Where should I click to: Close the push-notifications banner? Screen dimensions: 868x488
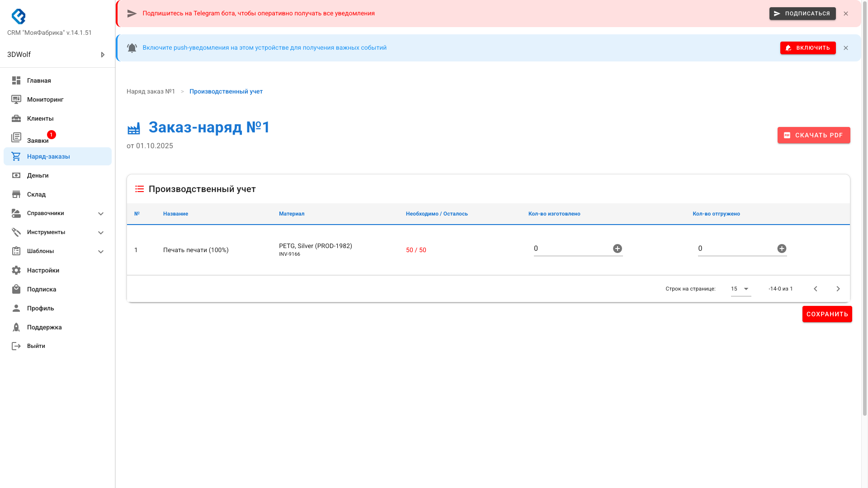pyautogui.click(x=845, y=48)
